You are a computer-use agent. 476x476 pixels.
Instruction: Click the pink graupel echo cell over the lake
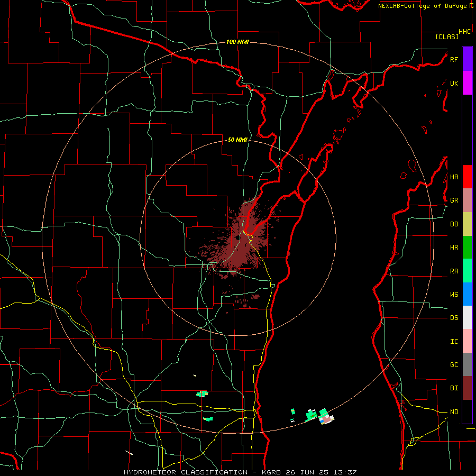point(327,419)
